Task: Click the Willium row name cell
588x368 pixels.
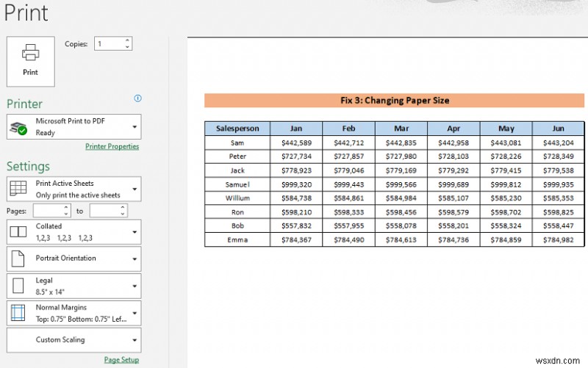Action: pos(237,198)
